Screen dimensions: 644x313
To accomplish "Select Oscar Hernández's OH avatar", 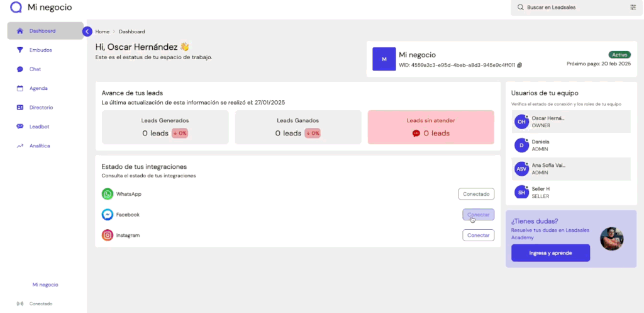I will coord(521,122).
